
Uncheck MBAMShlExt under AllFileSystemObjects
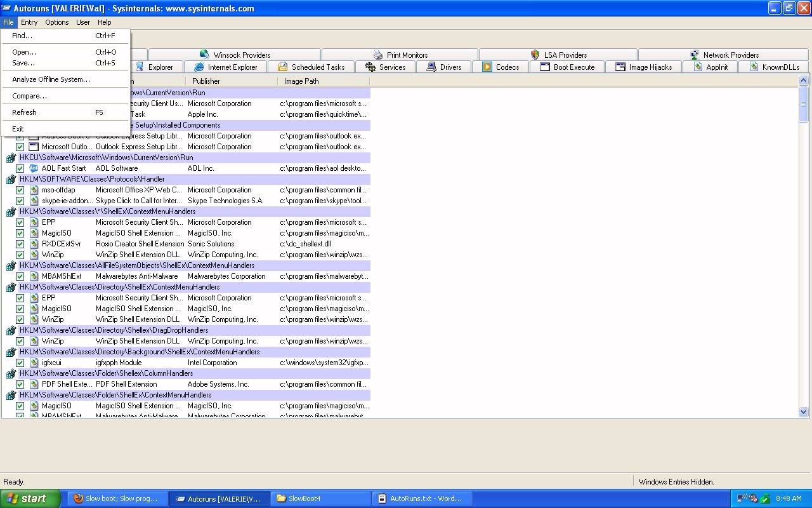pos(20,276)
